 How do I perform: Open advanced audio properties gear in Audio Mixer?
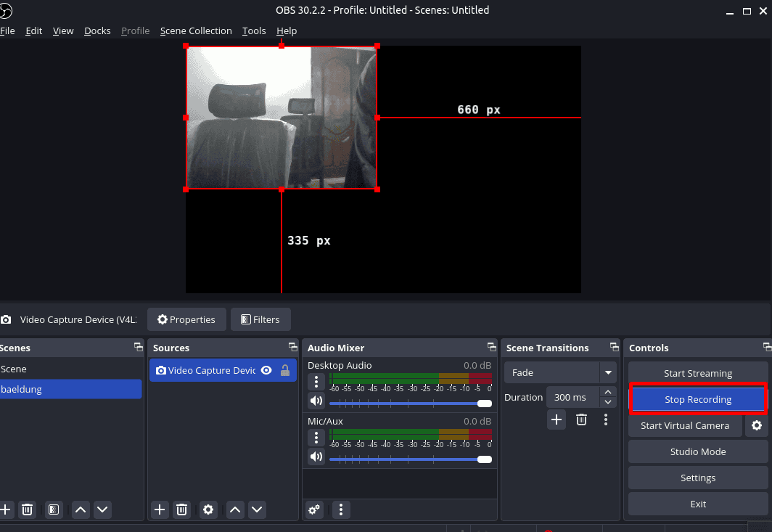(x=313, y=510)
